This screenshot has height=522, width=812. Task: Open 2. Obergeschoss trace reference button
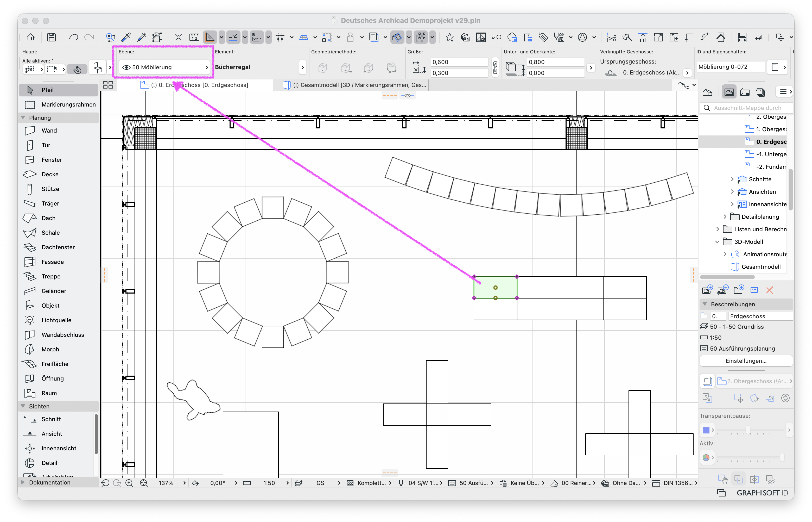click(754, 381)
